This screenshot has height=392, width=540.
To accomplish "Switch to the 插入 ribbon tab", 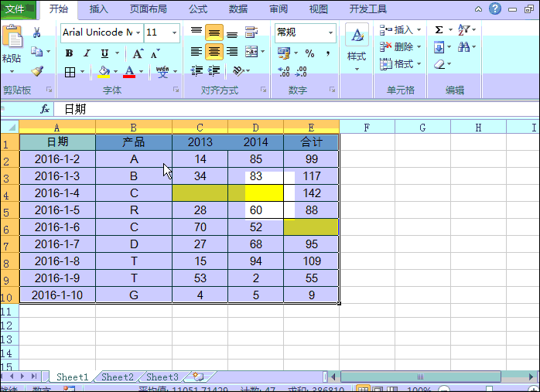I will pyautogui.click(x=99, y=9).
